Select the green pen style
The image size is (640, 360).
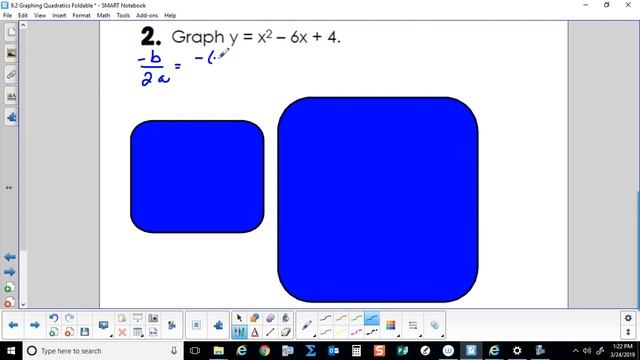356,318
